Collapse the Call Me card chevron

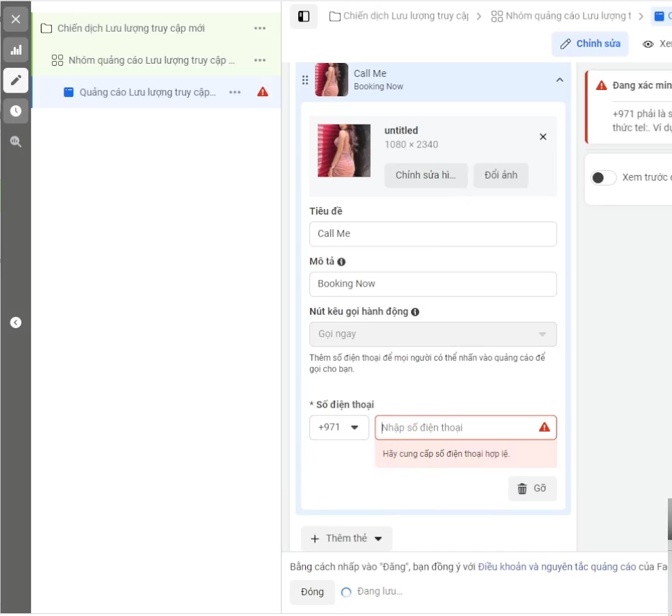pyautogui.click(x=560, y=80)
